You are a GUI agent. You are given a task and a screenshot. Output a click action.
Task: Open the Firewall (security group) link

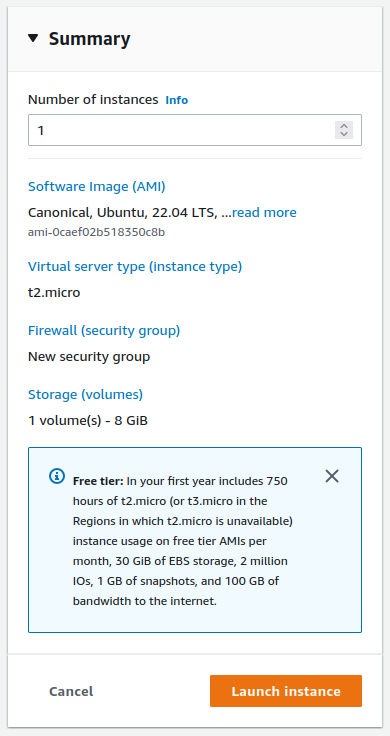104,330
